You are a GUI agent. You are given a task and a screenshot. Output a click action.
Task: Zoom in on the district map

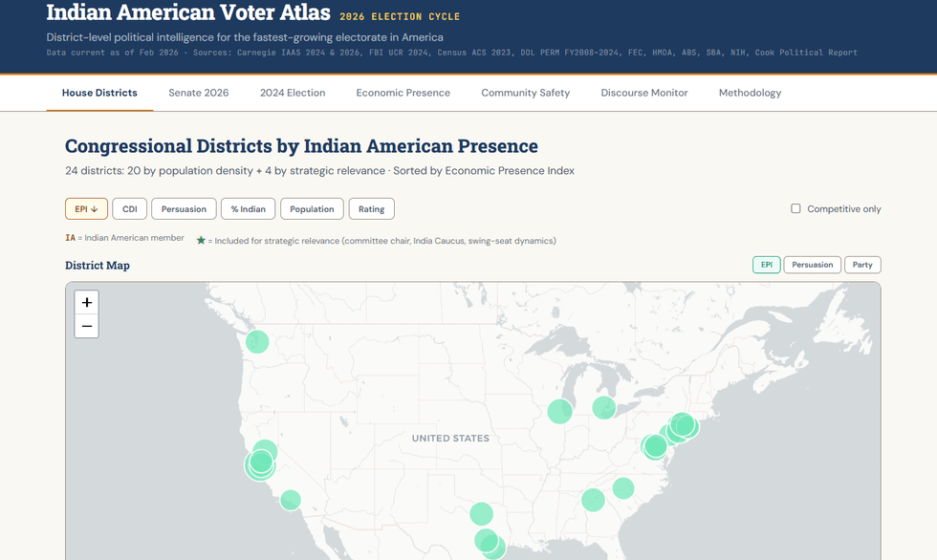[86, 302]
